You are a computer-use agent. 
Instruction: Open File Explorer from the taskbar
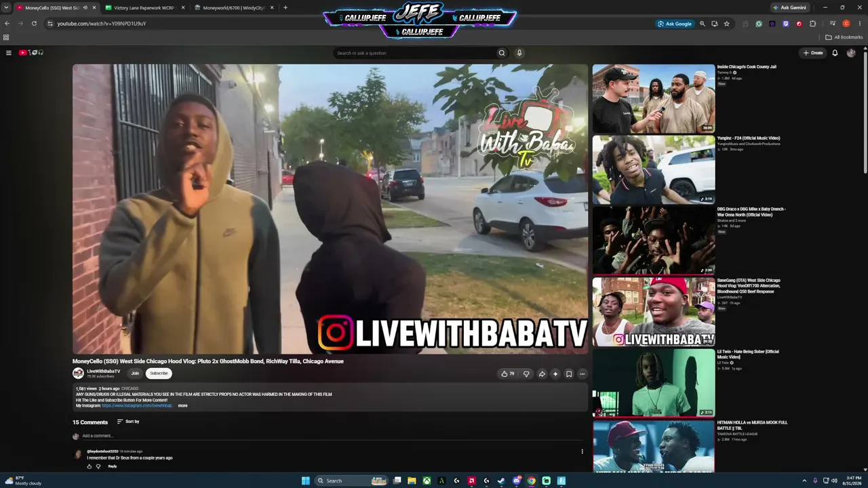(412, 481)
